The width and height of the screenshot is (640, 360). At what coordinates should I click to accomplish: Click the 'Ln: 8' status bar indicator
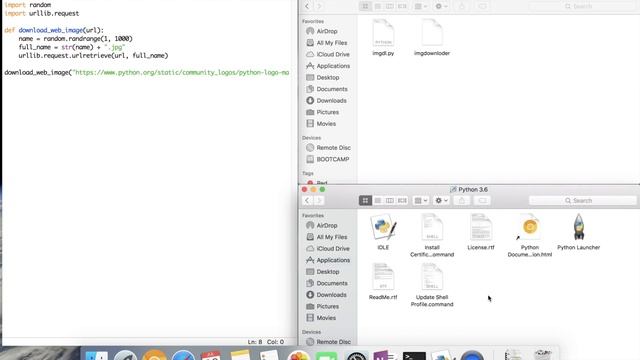pos(255,342)
